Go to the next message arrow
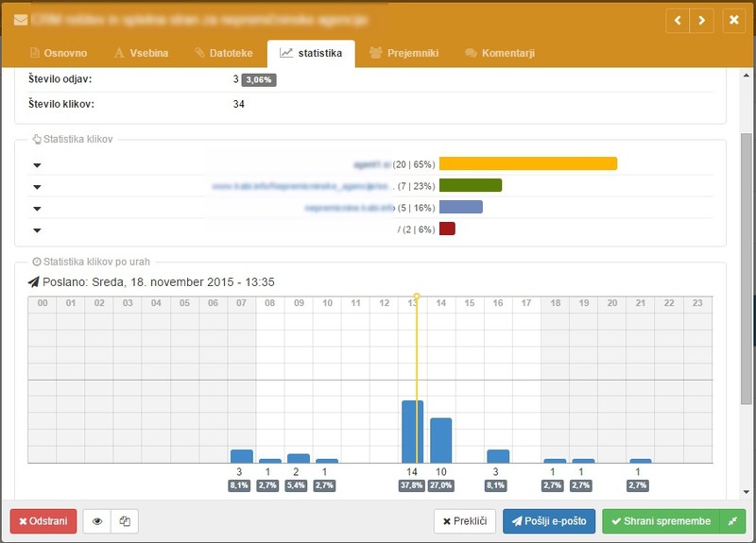This screenshot has width=756, height=543. [x=702, y=19]
